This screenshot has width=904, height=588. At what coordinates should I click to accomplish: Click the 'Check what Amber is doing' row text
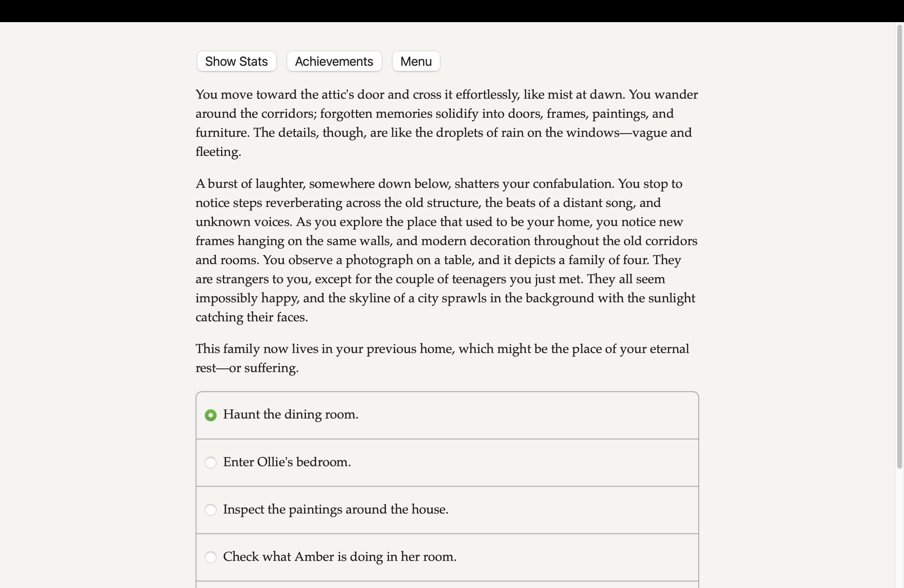[x=339, y=557]
